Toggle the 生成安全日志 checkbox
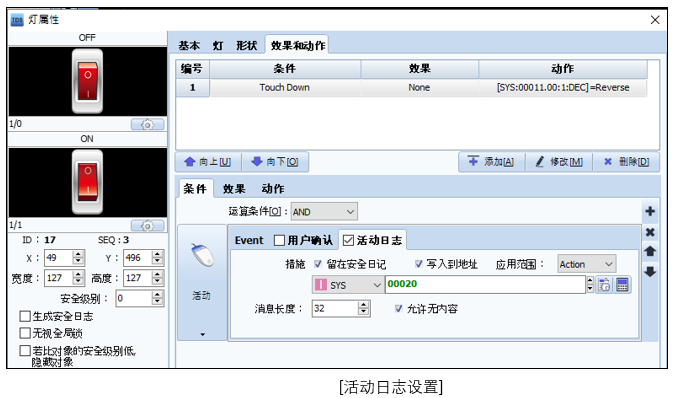The image size is (675, 398). click(x=25, y=316)
